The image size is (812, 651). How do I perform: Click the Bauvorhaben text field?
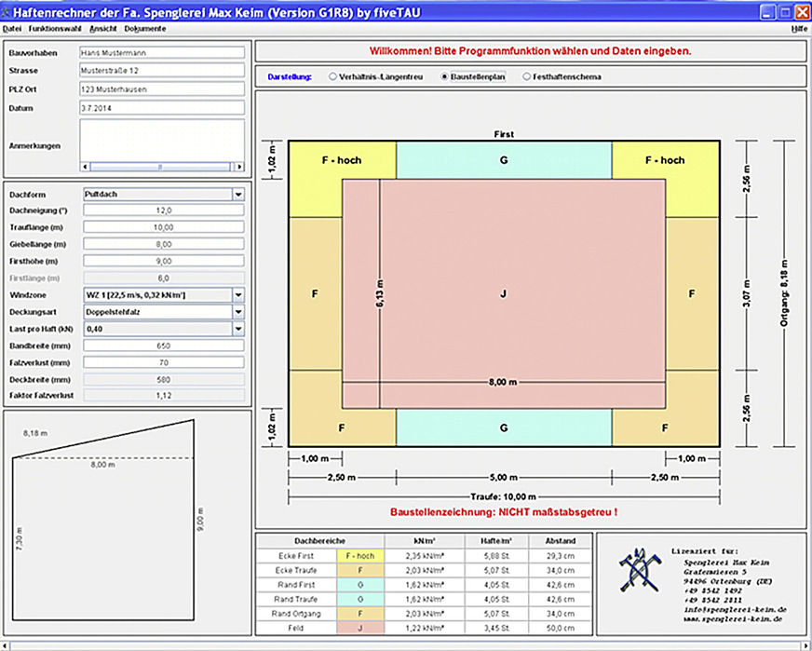[x=161, y=53]
